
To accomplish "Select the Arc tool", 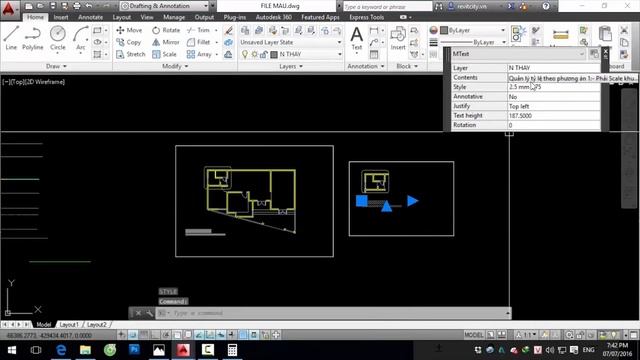I will pyautogui.click(x=80, y=38).
